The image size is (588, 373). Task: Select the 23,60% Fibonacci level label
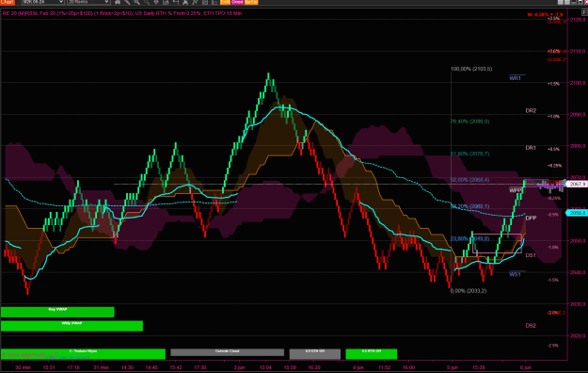pyautogui.click(x=469, y=238)
